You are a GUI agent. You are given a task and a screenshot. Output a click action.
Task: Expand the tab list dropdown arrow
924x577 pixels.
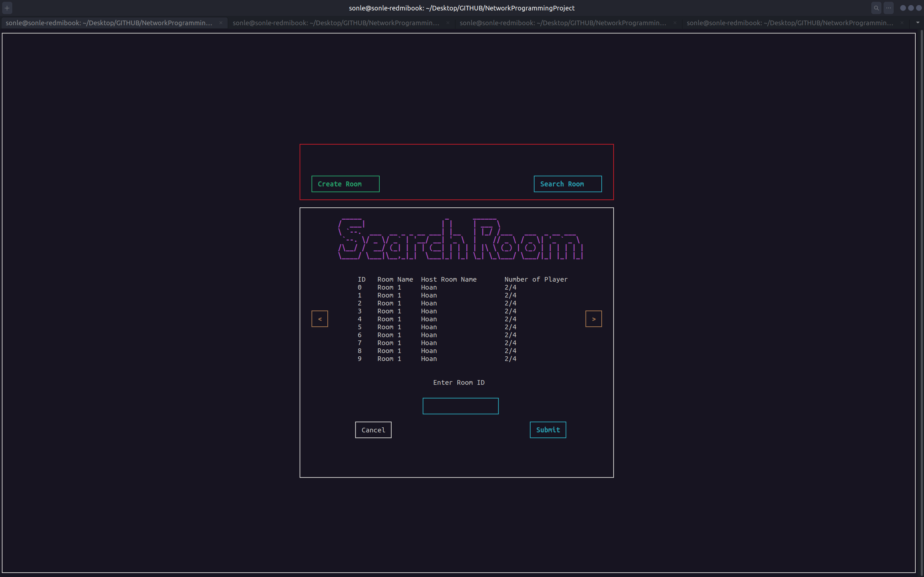pos(918,22)
